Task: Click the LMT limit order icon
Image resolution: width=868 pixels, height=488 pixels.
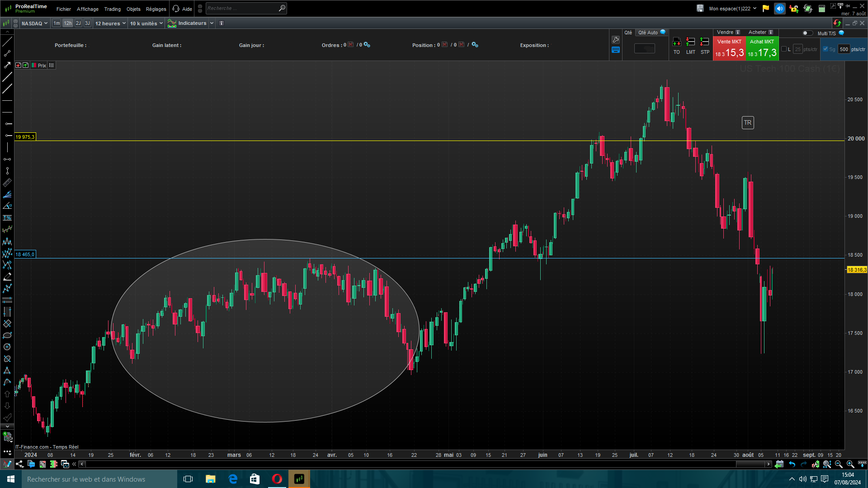Action: 690,42
